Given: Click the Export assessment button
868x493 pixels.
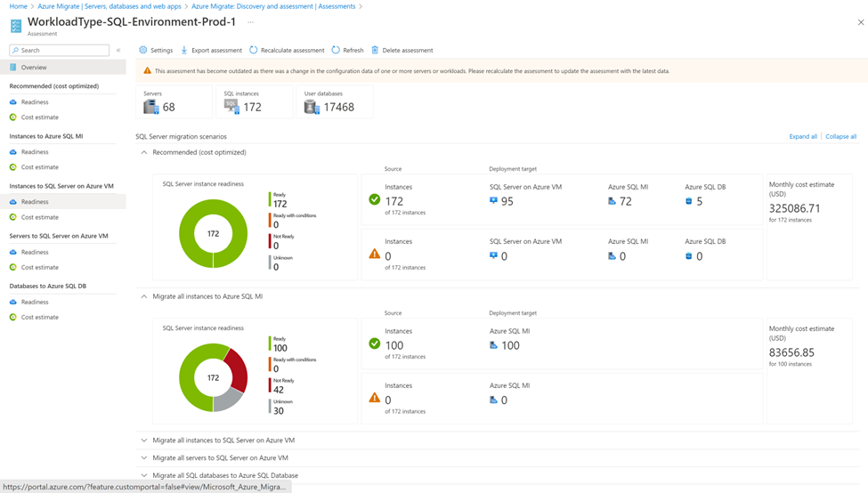Looking at the screenshot, I should point(212,50).
